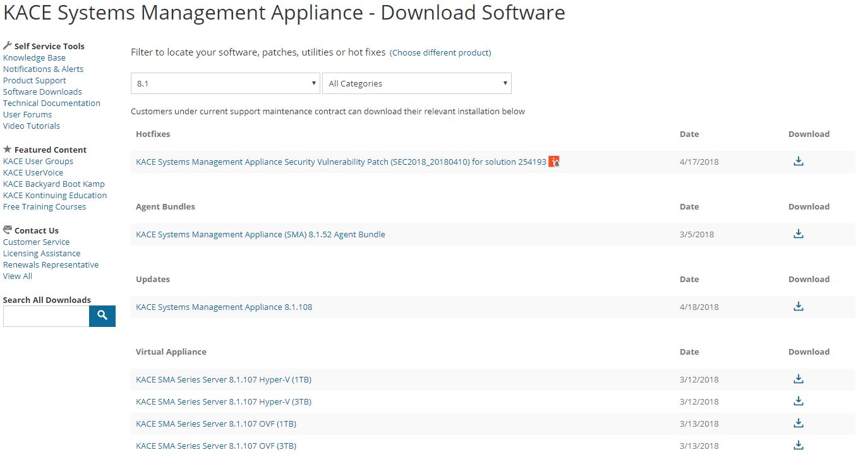Open Renewals Representative link
Viewport: 868px width, 462px height.
click(x=51, y=265)
